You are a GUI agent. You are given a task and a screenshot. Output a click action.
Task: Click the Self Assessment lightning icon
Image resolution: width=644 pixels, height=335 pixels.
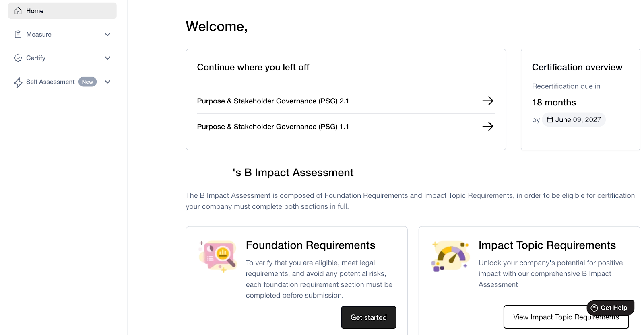[18, 83]
